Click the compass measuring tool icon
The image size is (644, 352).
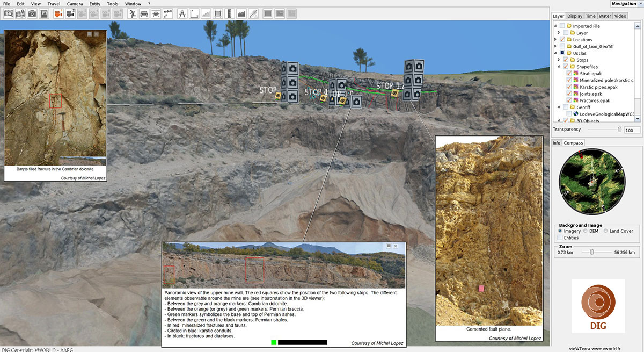182,13
